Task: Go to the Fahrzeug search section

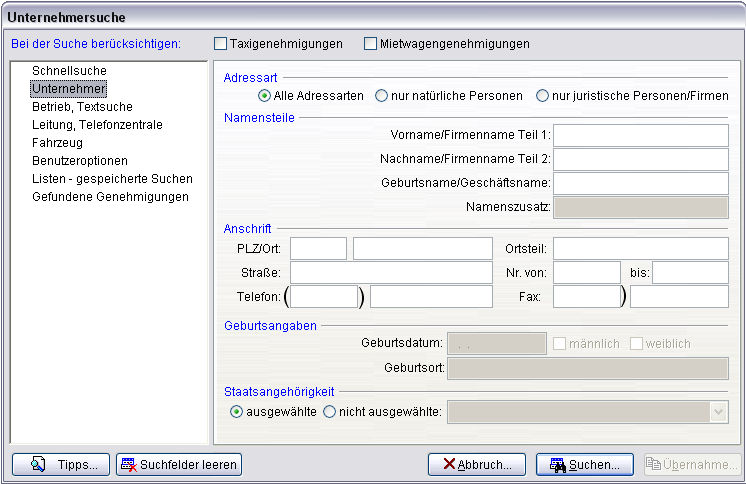Action: [x=58, y=143]
